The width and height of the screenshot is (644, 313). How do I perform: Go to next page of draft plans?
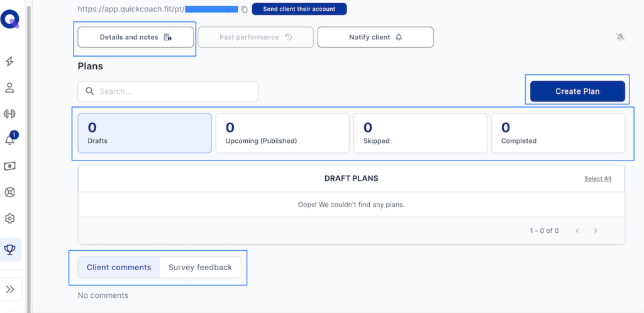click(596, 231)
